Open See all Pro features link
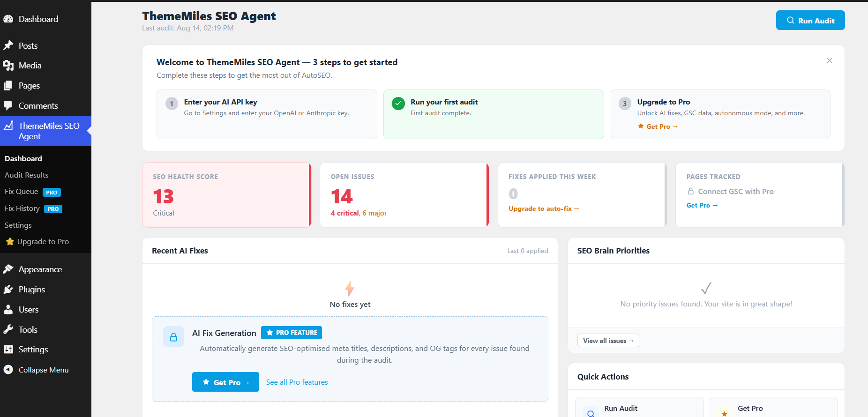This screenshot has height=417, width=868. point(297,382)
